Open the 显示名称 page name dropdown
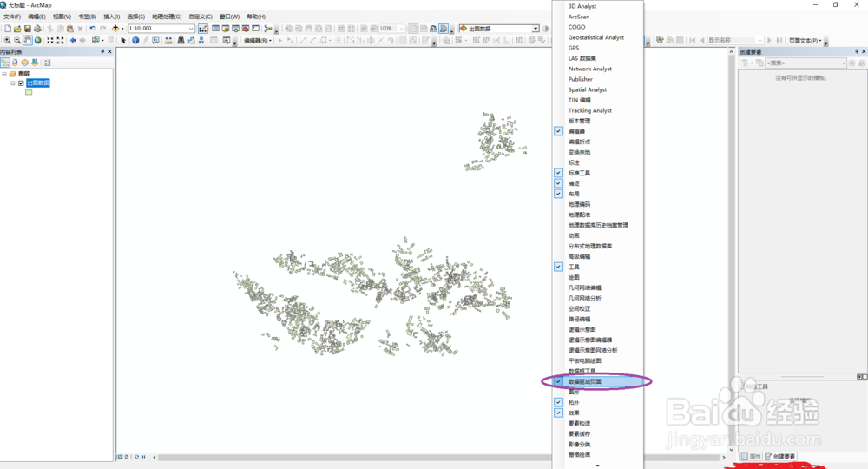The height and width of the screenshot is (469, 868). pos(760,41)
